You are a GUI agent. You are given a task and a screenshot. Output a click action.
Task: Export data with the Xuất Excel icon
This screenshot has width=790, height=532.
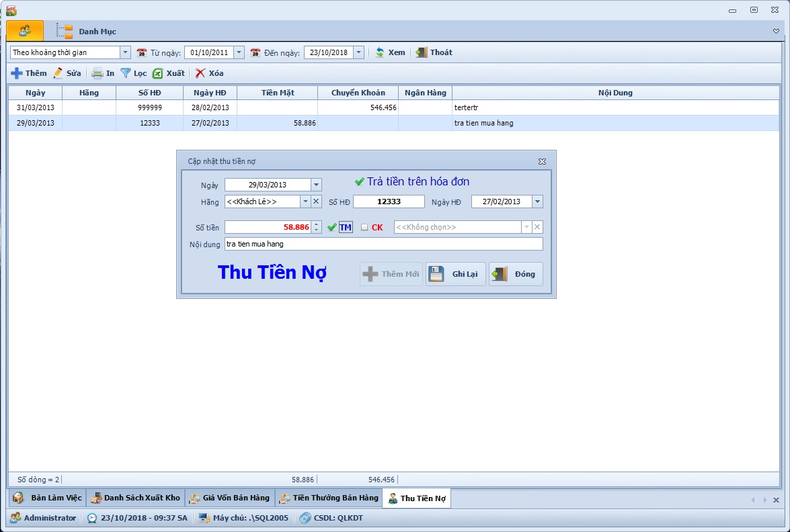[x=158, y=73]
